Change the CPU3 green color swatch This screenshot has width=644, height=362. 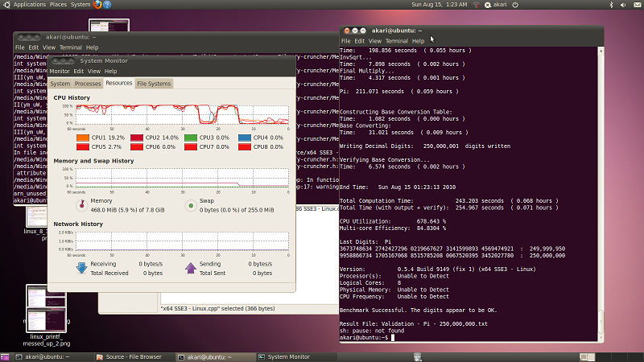(x=192, y=138)
